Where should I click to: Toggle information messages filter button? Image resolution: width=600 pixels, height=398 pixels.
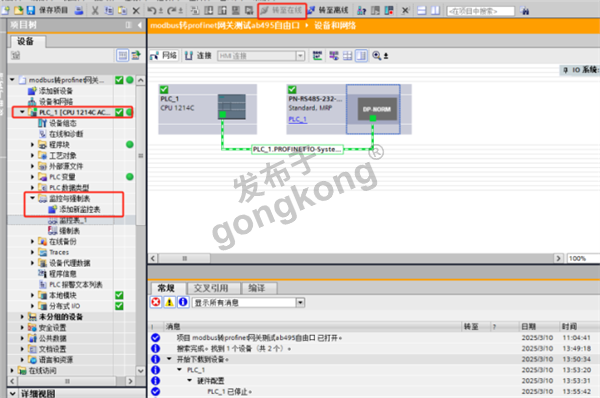[x=183, y=302]
